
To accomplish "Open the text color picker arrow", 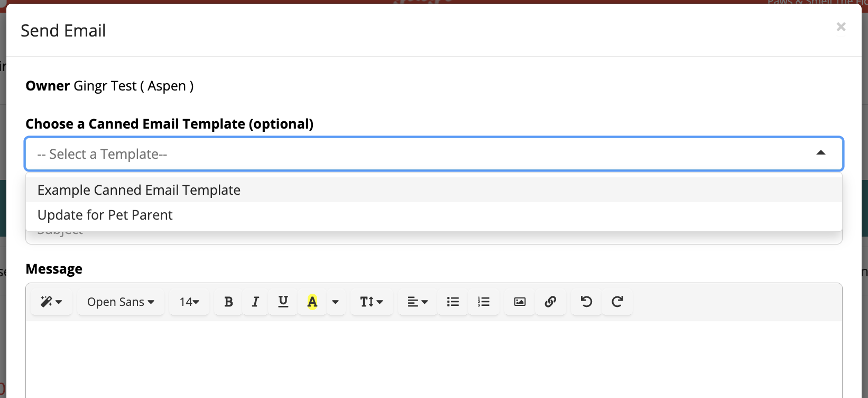I will coord(335,302).
